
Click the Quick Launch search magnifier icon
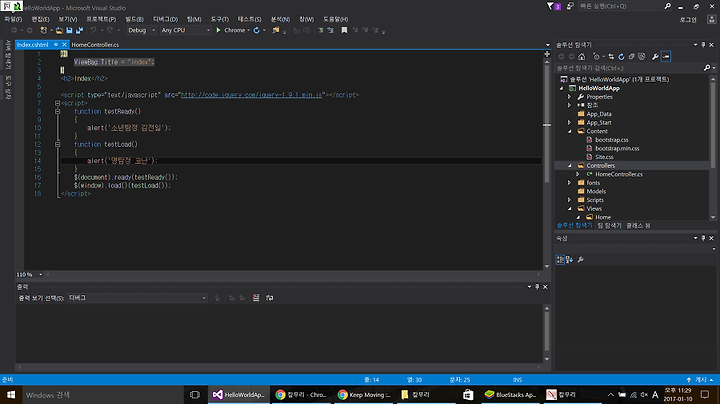click(668, 6)
